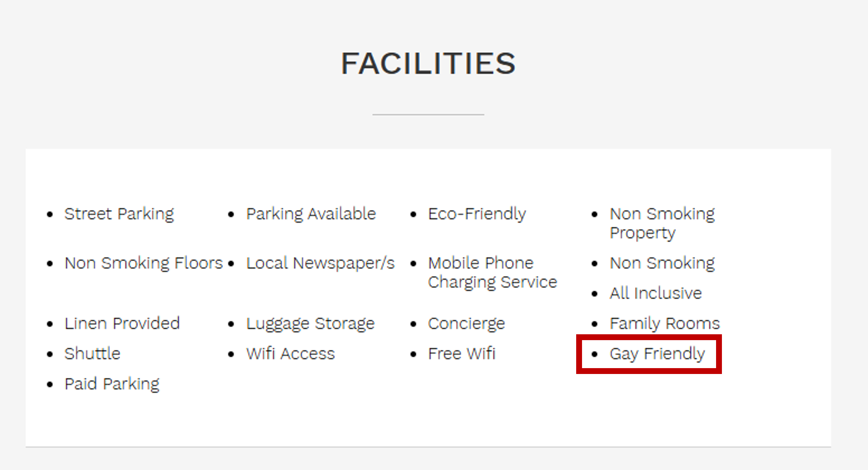The width and height of the screenshot is (868, 470).
Task: Select the Paid Parking entry
Action: 112,384
